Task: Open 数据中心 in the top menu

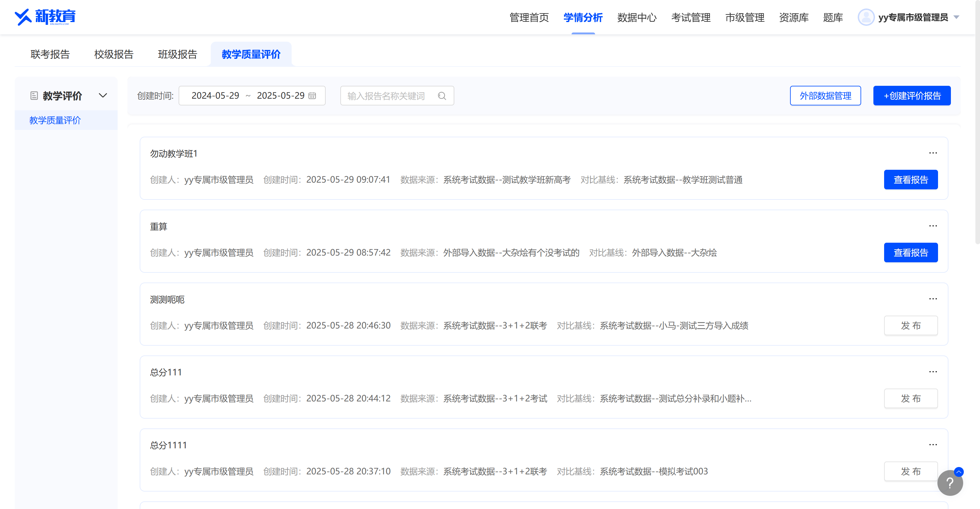Action: tap(637, 17)
